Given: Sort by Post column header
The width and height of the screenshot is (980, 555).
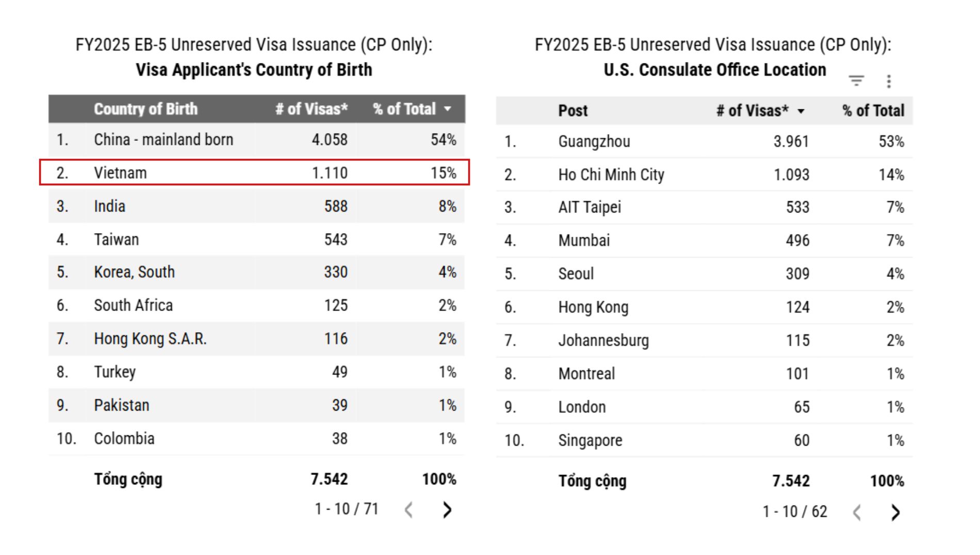Looking at the screenshot, I should tap(573, 110).
